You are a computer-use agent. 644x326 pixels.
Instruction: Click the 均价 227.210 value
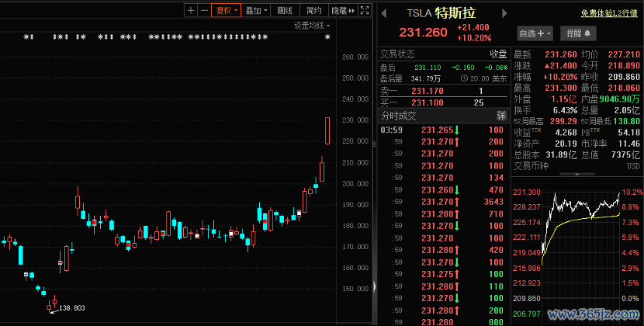[x=624, y=54]
